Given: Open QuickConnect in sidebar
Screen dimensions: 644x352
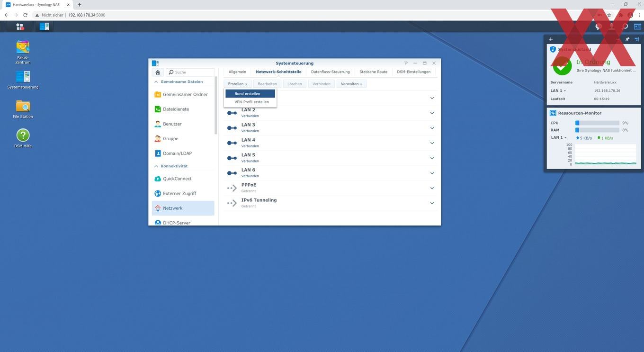Looking at the screenshot, I should 183,179.
